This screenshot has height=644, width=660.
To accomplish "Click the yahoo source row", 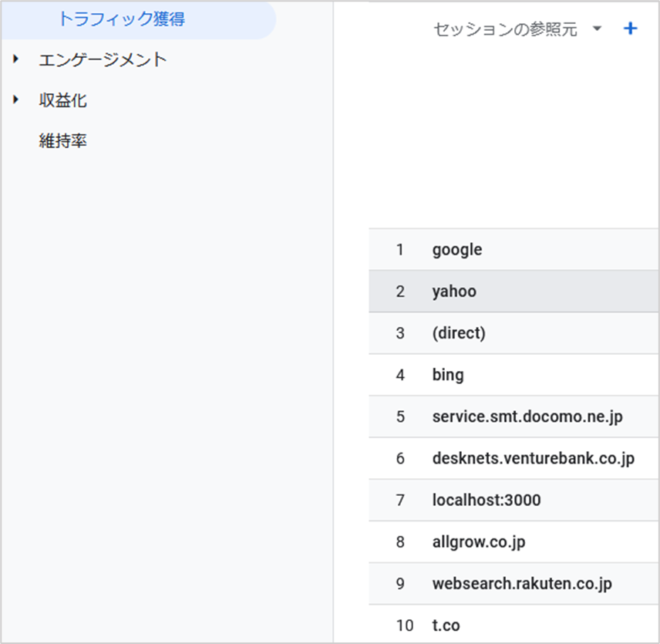I will click(x=514, y=292).
